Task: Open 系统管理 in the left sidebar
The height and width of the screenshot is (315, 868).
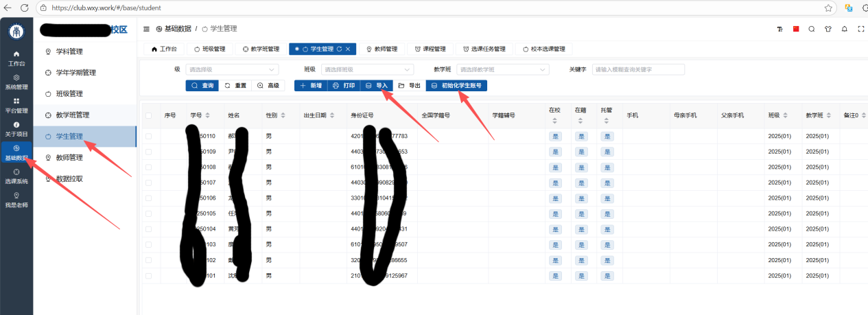Action: 16,82
